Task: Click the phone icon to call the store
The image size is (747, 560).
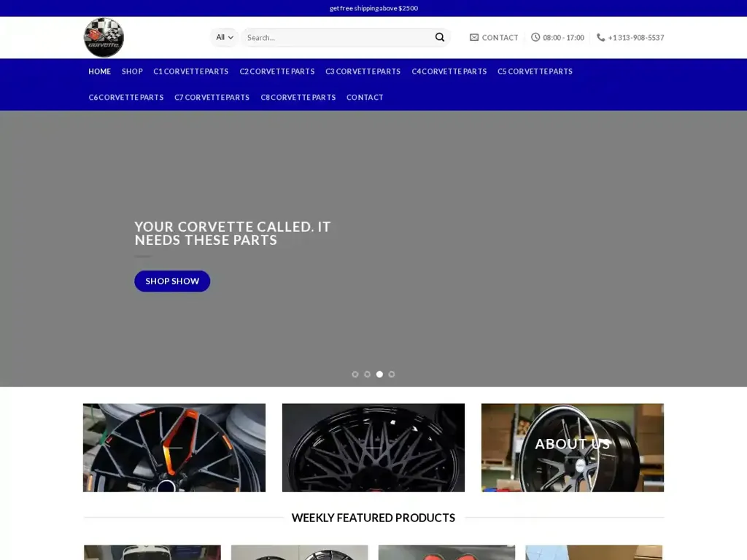Action: click(600, 37)
